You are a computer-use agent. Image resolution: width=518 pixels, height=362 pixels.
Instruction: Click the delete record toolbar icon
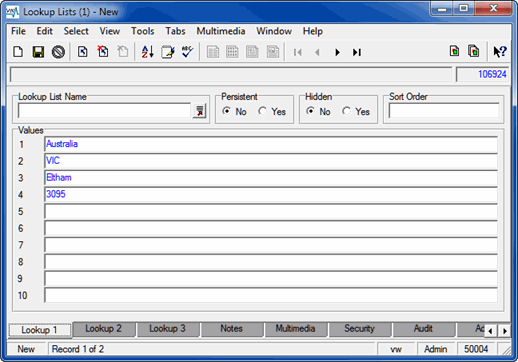(103, 52)
